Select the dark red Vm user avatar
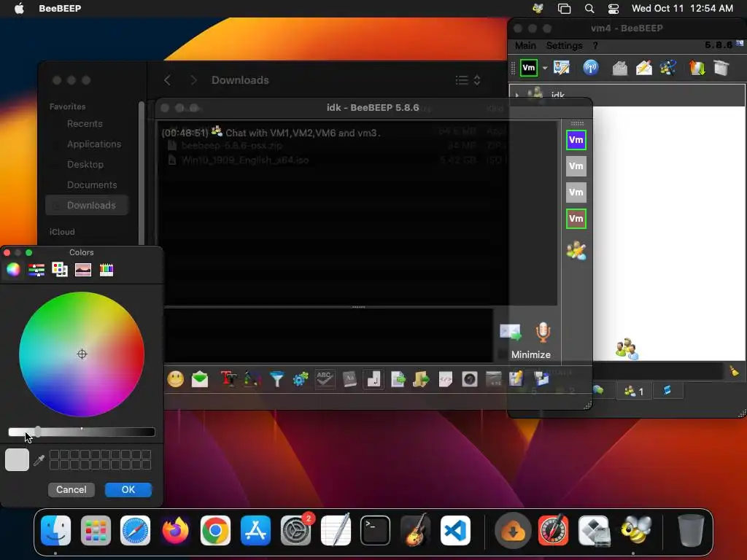This screenshot has width=747, height=560. [x=576, y=219]
